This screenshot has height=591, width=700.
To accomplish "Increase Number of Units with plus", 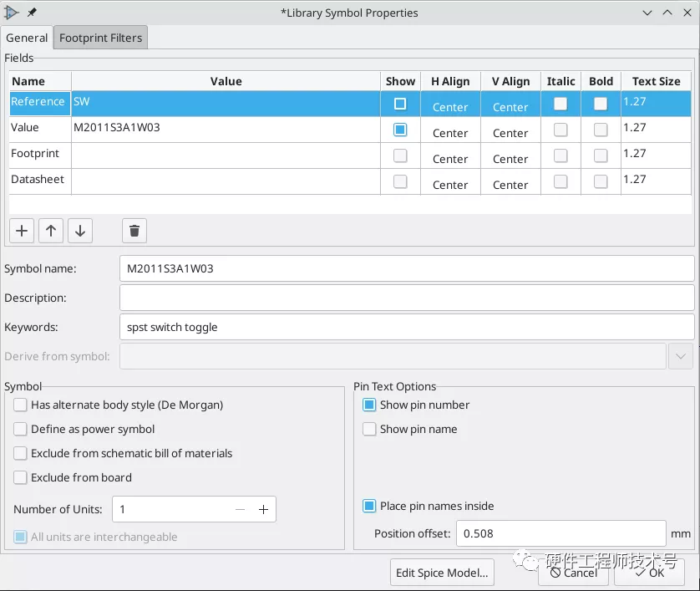I will coord(263,509).
